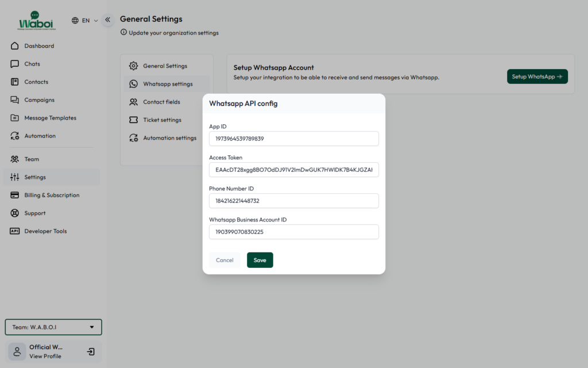Image resolution: width=588 pixels, height=368 pixels.
Task: Click the Automation settings icon
Action: [x=133, y=138]
